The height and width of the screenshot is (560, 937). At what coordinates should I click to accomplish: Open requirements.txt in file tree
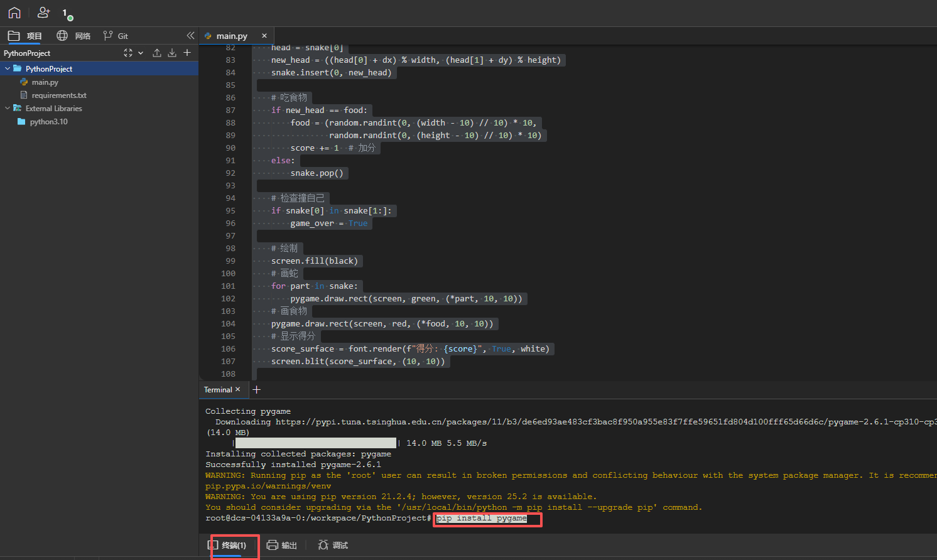click(x=59, y=95)
